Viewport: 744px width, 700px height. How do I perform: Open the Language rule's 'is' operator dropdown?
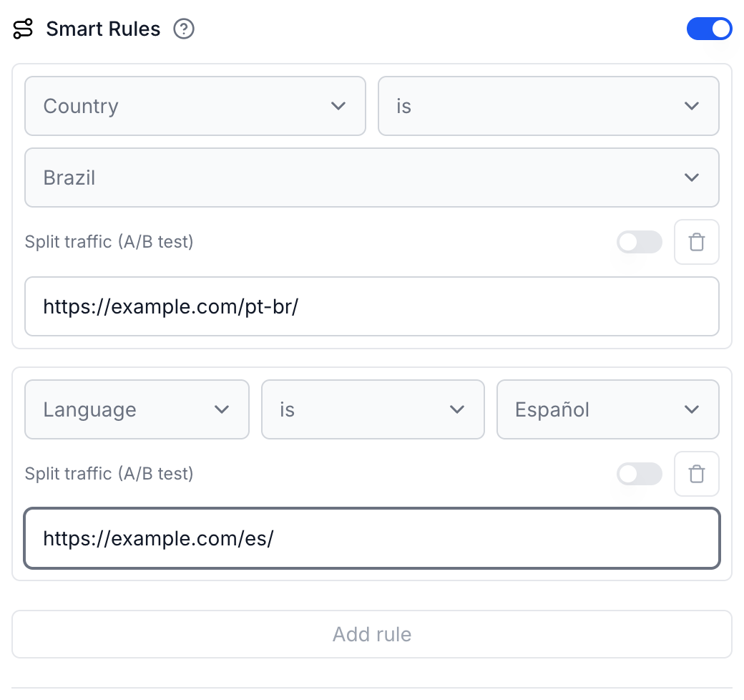373,409
